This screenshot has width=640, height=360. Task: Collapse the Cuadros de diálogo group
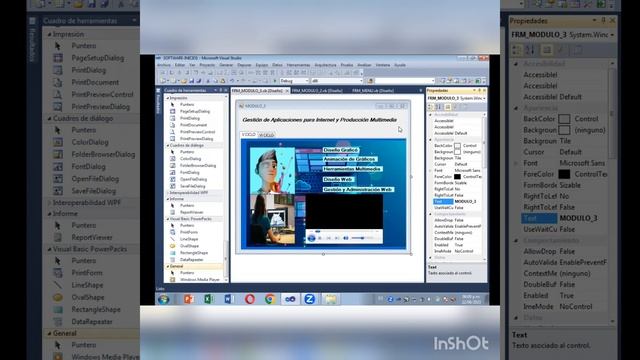tap(167, 145)
